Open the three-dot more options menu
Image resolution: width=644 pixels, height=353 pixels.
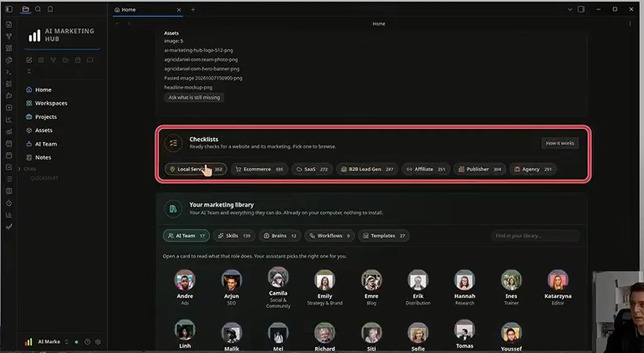click(x=630, y=24)
